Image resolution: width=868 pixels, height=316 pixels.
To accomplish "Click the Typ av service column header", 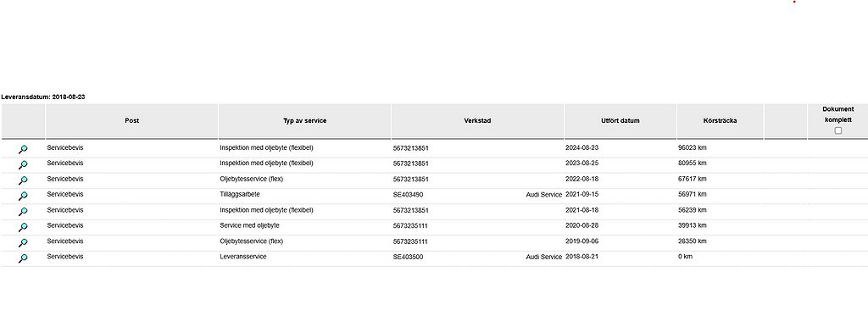I will (x=304, y=120).
